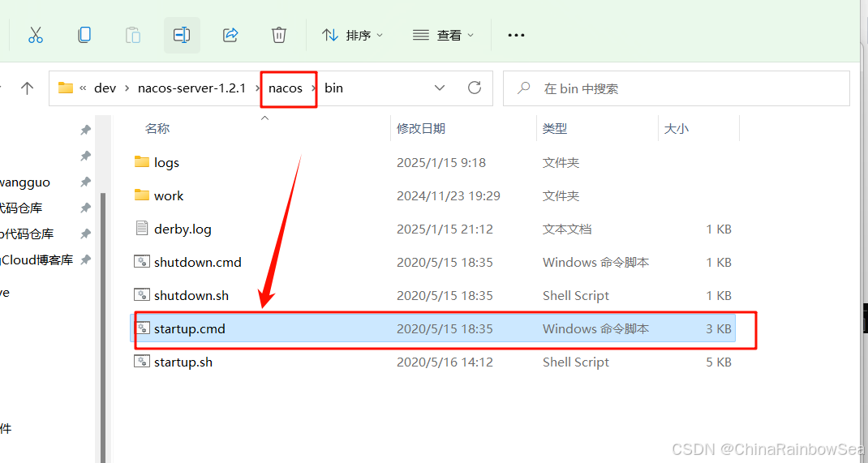Click the startup.cmd script icon
Viewport: 868px width, 463px height.
142,328
